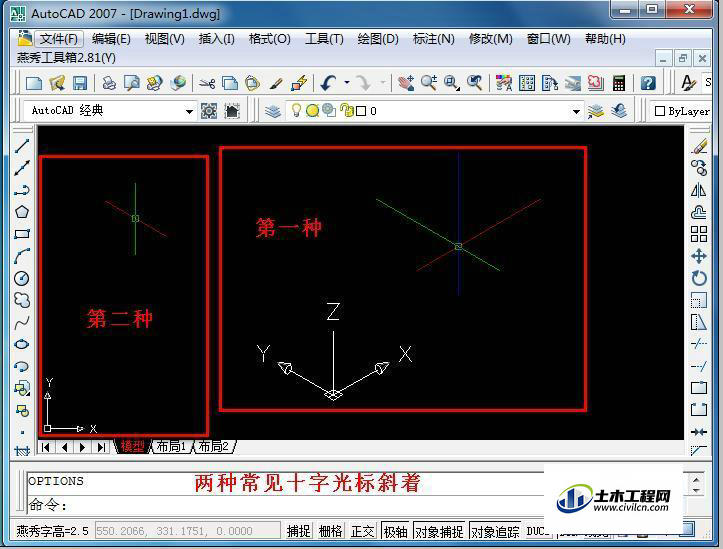Click the Save icon
This screenshot has height=549, width=723.
80,83
